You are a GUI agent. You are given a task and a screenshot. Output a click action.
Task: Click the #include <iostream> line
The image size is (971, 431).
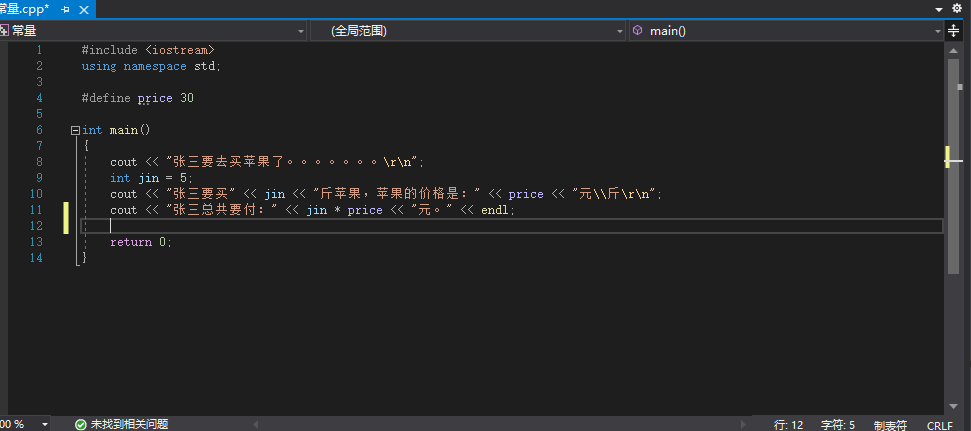(x=148, y=50)
